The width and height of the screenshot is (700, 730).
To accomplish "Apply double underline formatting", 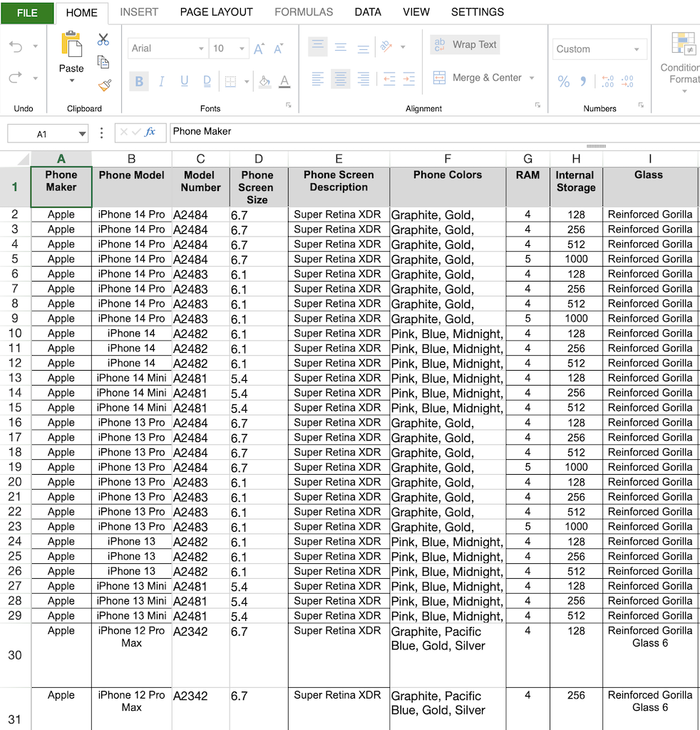I will coord(207,81).
